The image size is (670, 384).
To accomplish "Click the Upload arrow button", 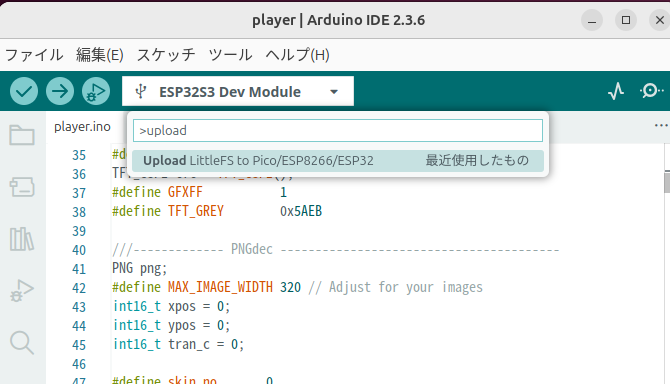I will 60,91.
